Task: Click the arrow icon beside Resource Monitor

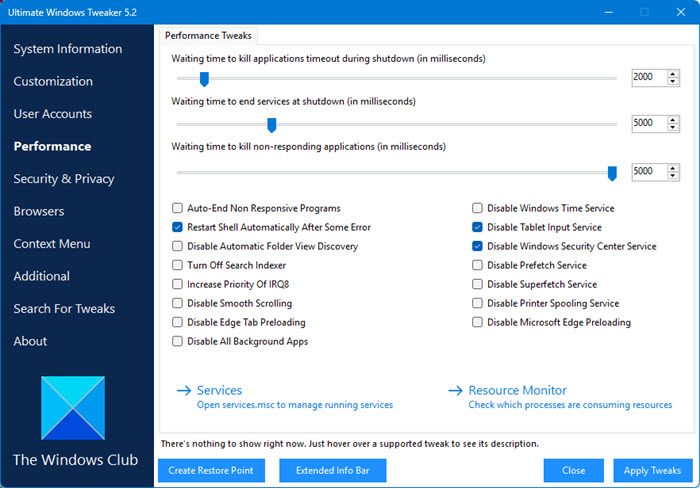Action: (455, 391)
